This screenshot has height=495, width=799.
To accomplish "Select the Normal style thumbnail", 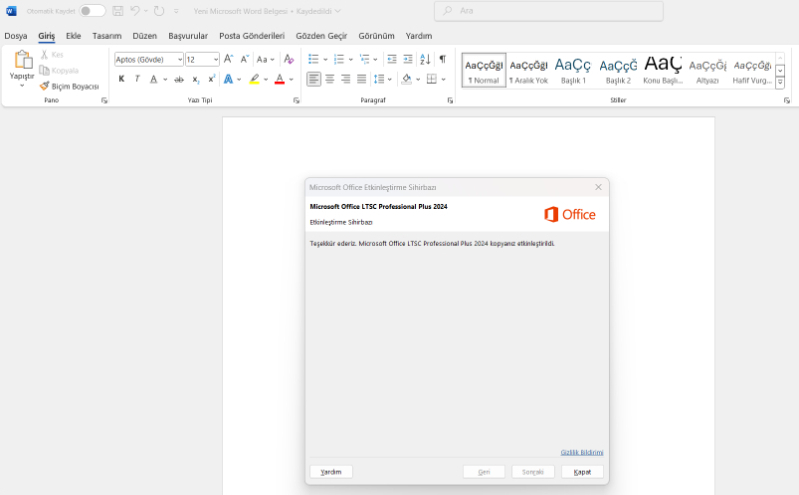I will (x=484, y=70).
